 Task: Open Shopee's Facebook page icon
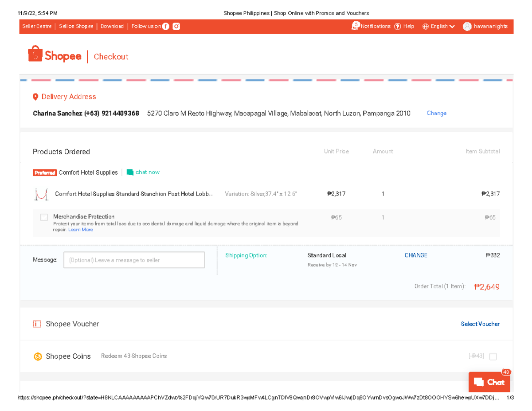[166, 26]
